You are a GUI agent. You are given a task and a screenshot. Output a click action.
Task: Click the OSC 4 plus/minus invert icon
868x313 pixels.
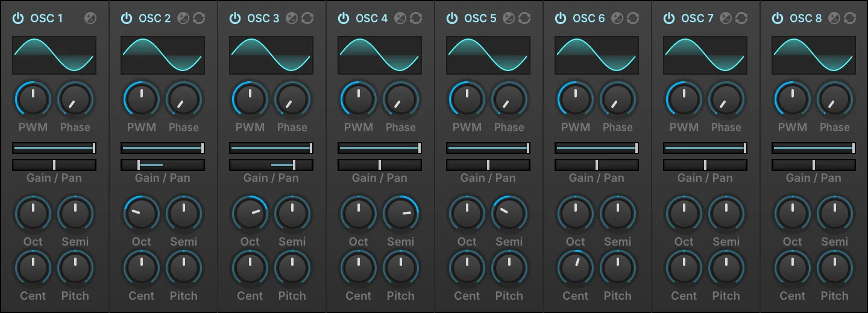400,19
